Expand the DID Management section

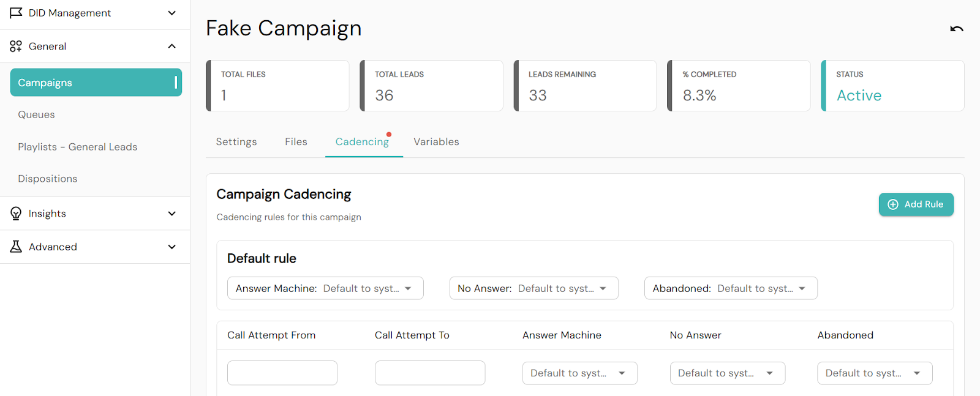coord(172,13)
